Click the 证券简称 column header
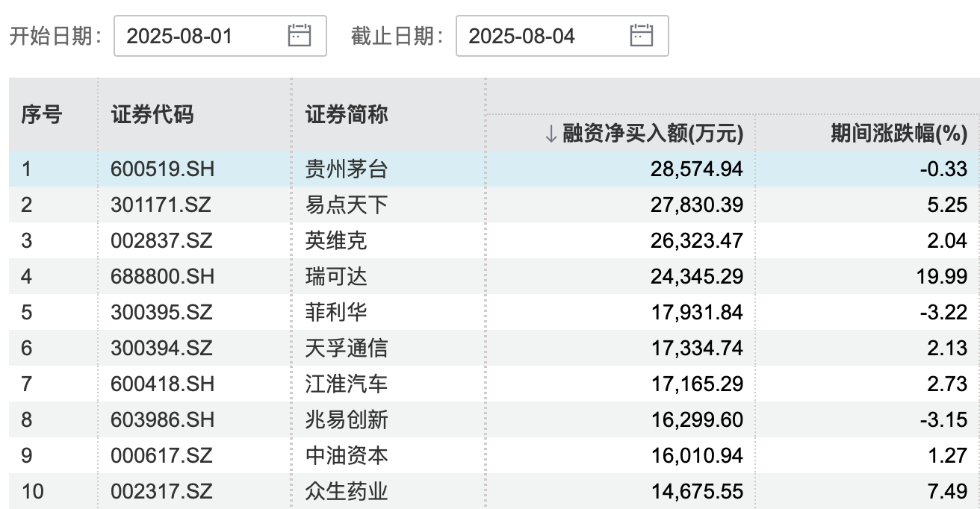The height and width of the screenshot is (509, 980). [x=347, y=115]
